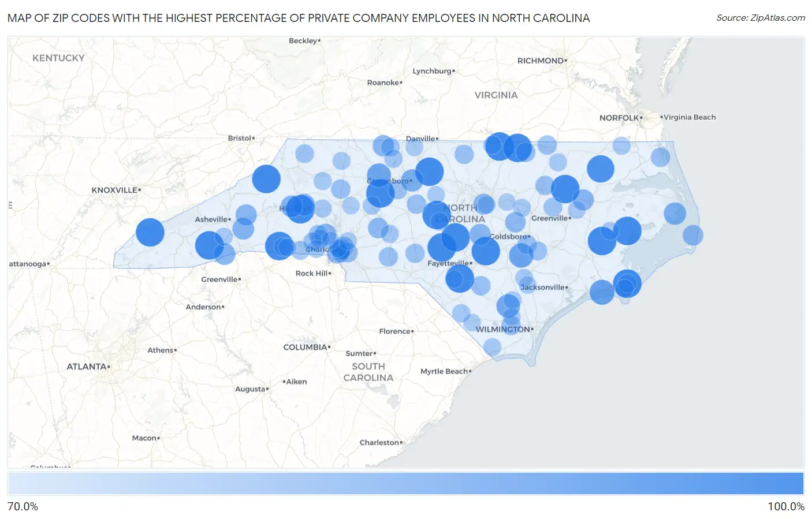The height and width of the screenshot is (519, 812).
Task: Click the Macon city label
Action: [146, 438]
